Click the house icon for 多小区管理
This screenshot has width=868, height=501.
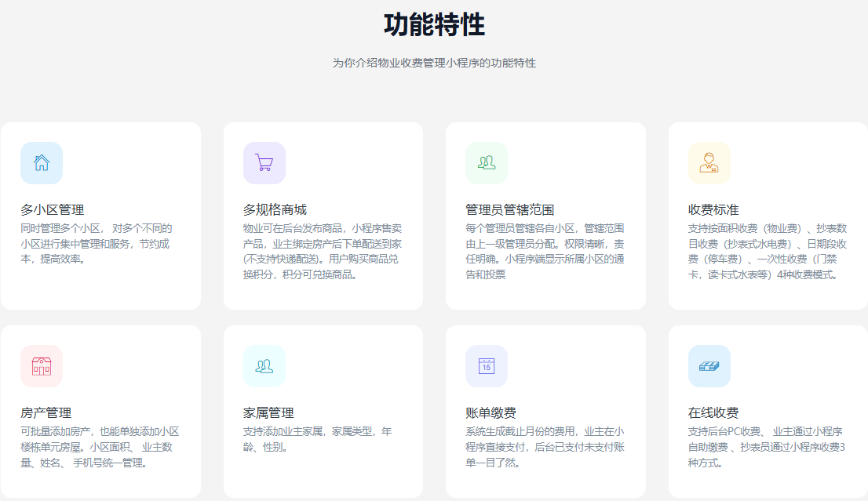(42, 163)
